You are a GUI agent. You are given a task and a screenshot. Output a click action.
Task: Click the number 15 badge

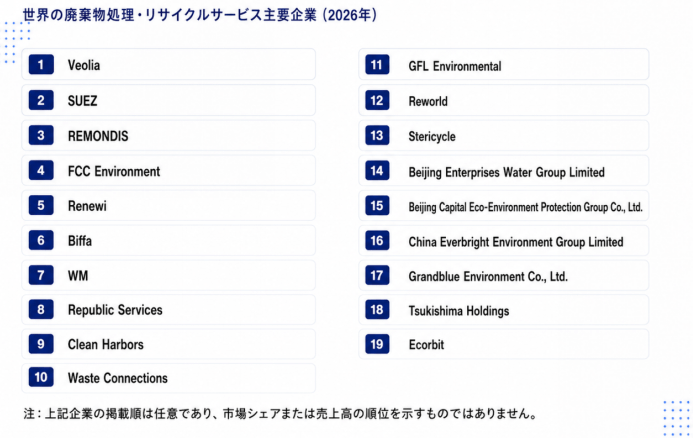tap(377, 206)
